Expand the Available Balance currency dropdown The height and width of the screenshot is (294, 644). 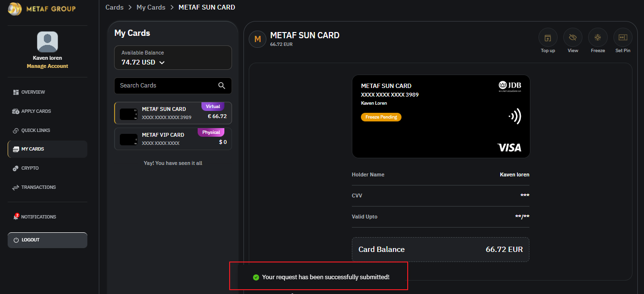162,62
